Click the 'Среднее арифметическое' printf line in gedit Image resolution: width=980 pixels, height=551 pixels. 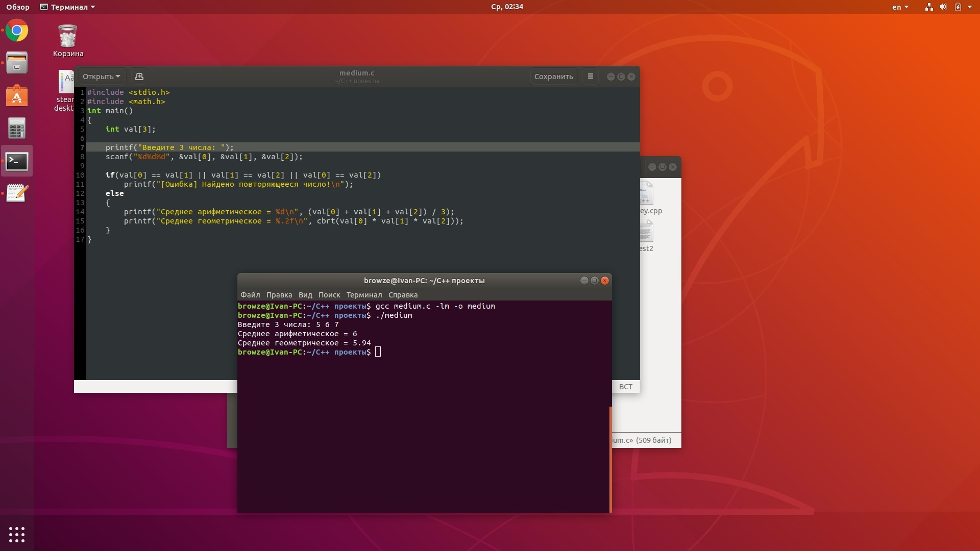click(289, 212)
